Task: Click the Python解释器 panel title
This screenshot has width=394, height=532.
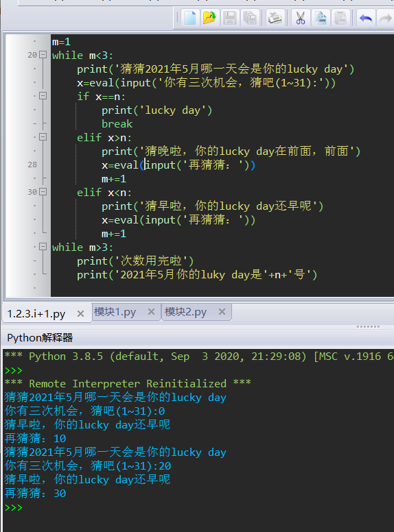Action: [40, 337]
